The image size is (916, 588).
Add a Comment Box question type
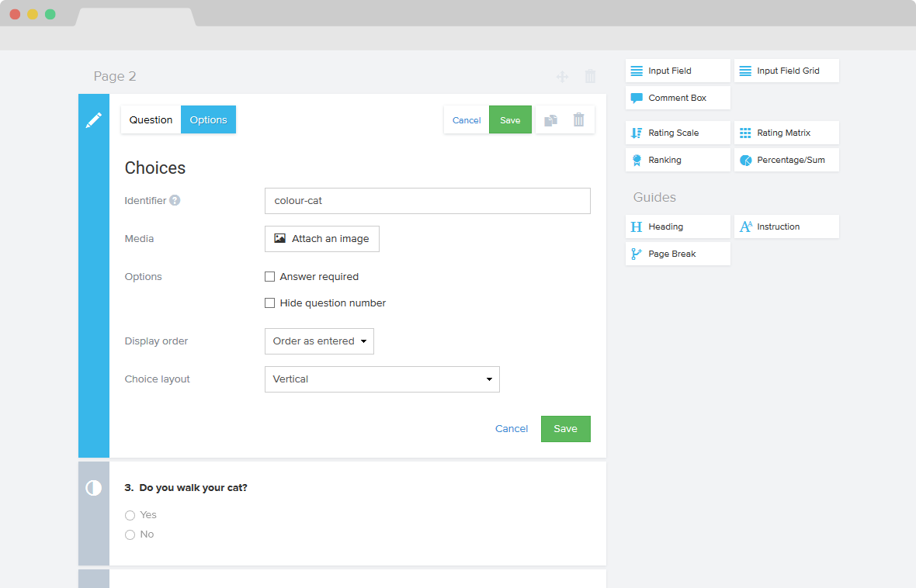678,98
